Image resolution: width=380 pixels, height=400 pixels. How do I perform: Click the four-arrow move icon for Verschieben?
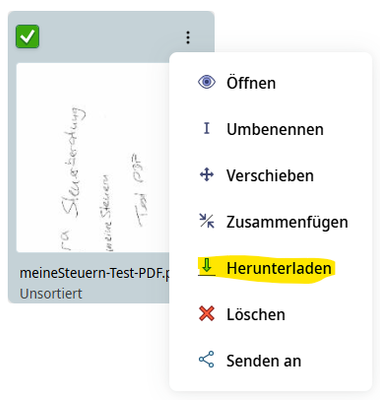[x=207, y=175]
